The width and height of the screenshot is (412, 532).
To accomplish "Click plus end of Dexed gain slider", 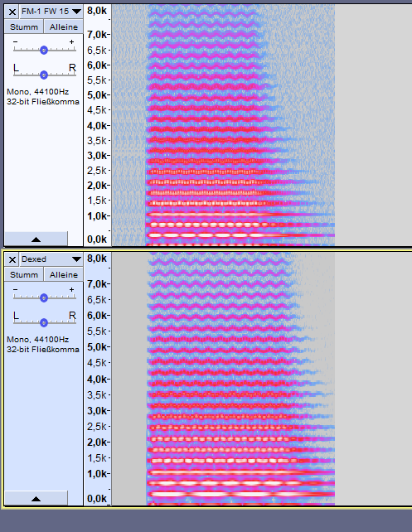I will coord(71,290).
